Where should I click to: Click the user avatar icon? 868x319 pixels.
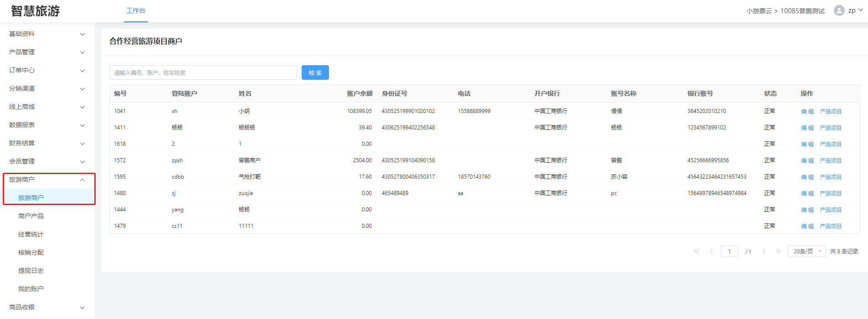click(x=839, y=10)
